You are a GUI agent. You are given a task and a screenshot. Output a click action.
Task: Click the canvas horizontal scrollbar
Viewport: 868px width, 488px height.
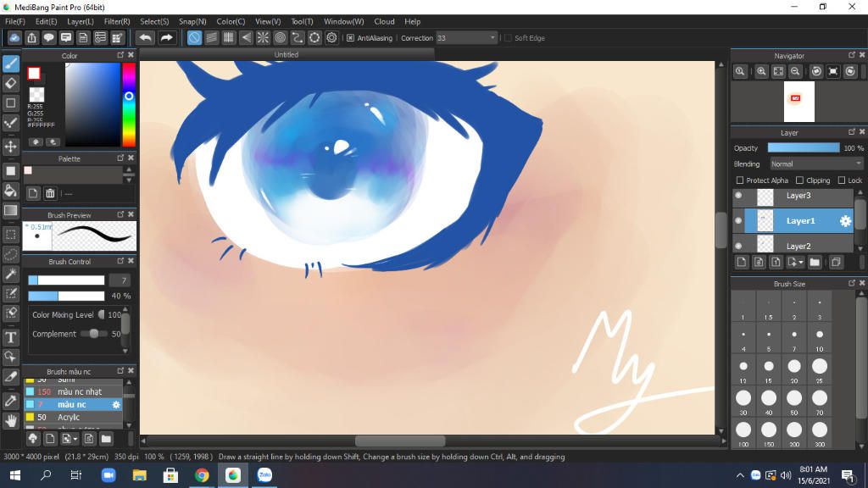click(x=400, y=441)
